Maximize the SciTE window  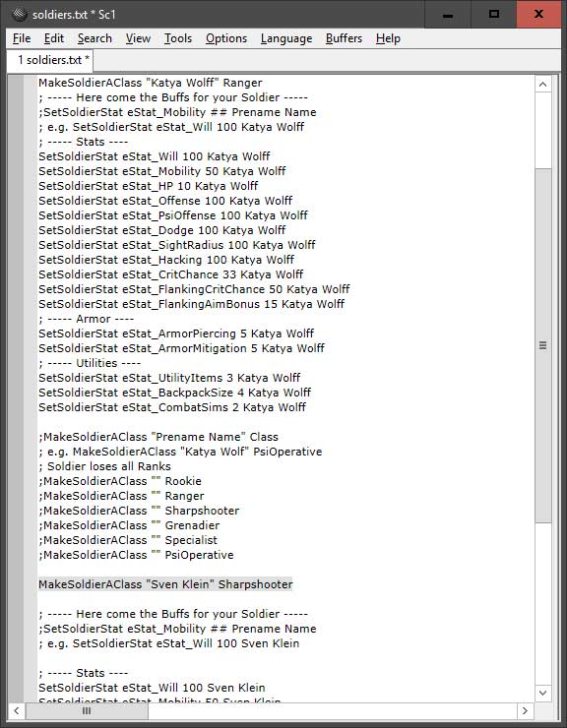click(493, 15)
